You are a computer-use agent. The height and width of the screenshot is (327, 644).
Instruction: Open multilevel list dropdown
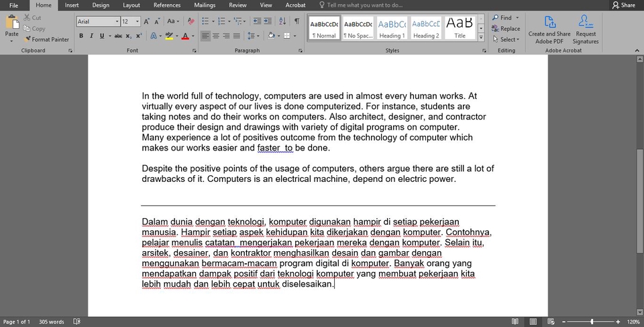coord(244,21)
